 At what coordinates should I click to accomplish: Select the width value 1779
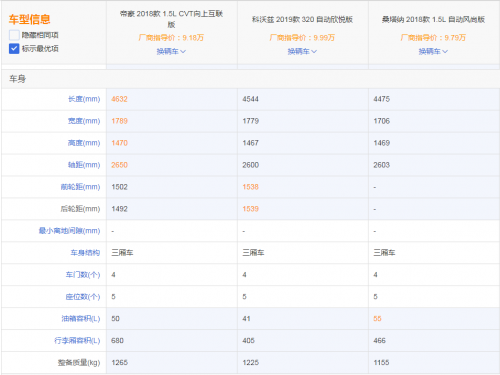[250, 121]
